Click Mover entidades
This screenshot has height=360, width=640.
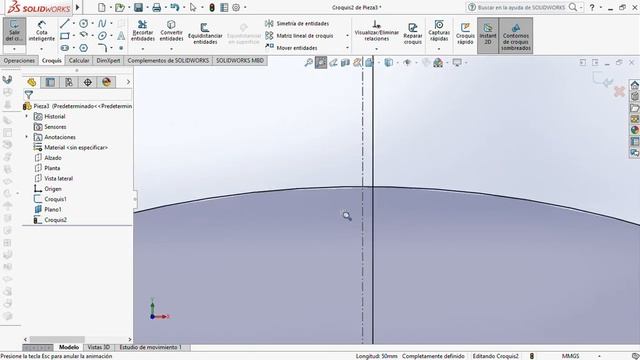[291, 48]
